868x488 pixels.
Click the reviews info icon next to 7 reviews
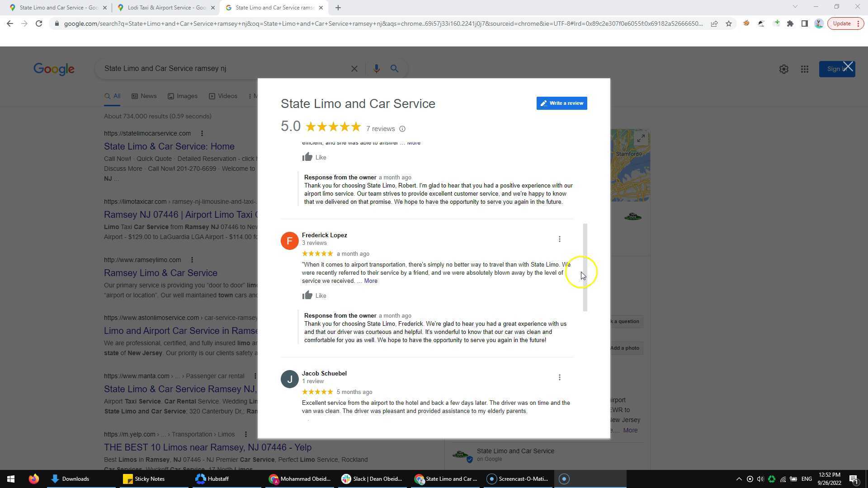(402, 129)
